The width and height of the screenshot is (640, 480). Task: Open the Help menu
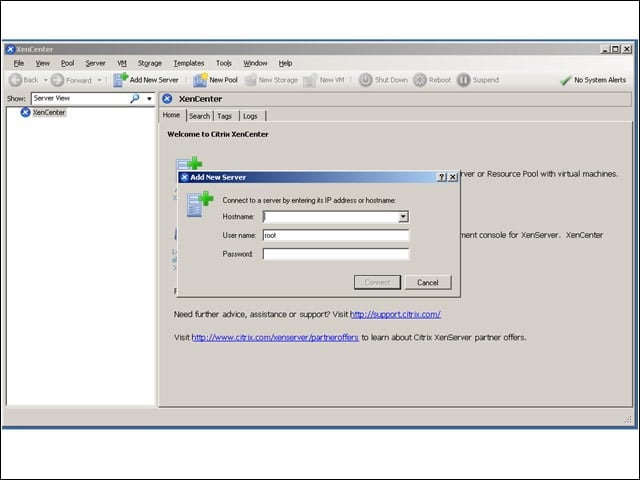(285, 63)
